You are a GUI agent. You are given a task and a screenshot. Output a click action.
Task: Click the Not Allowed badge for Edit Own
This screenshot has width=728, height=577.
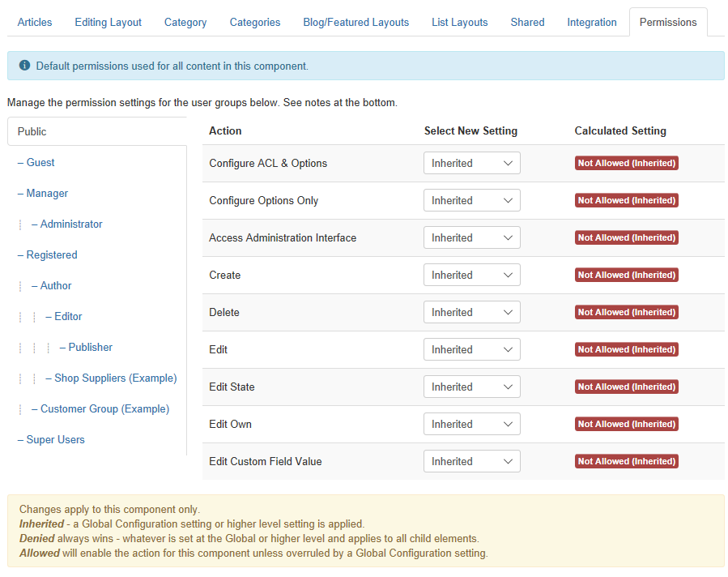(626, 424)
